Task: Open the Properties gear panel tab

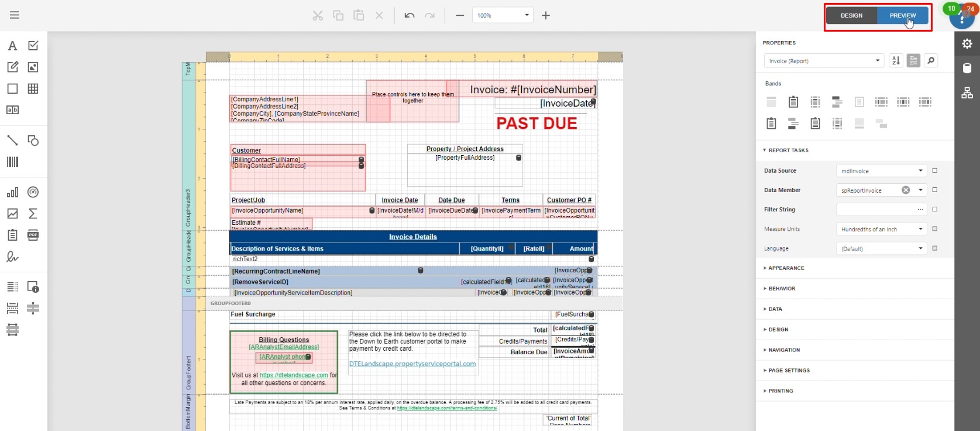Action: coord(967,43)
